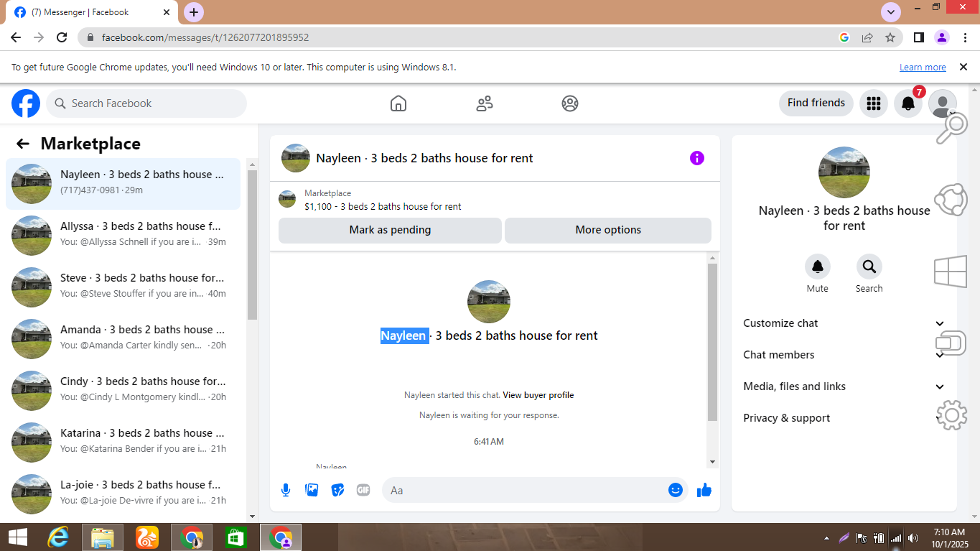This screenshot has width=980, height=551.
Task: Open the emoji picker smiley
Action: pos(676,490)
